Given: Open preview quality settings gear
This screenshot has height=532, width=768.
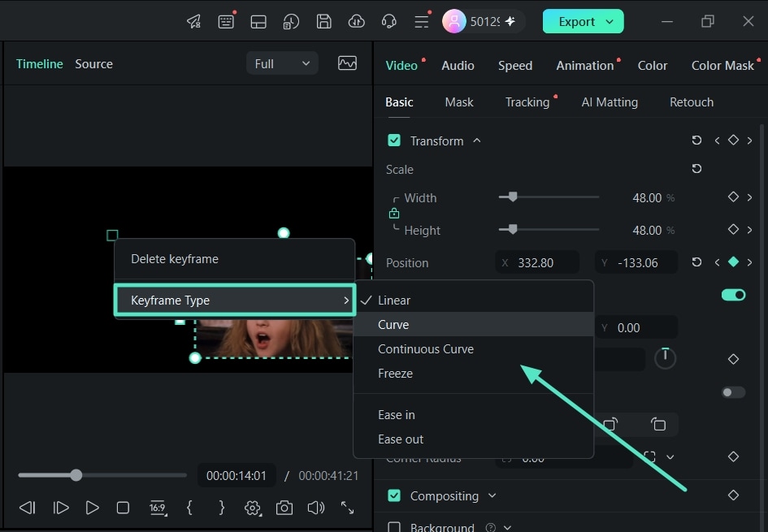Looking at the screenshot, I should coord(253,508).
